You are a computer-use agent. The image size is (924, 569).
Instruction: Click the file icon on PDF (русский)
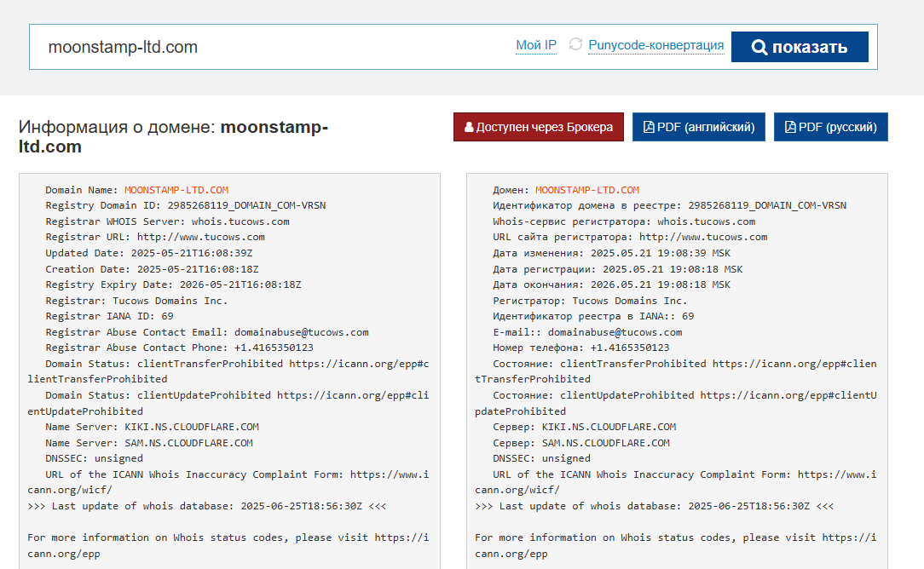[790, 127]
